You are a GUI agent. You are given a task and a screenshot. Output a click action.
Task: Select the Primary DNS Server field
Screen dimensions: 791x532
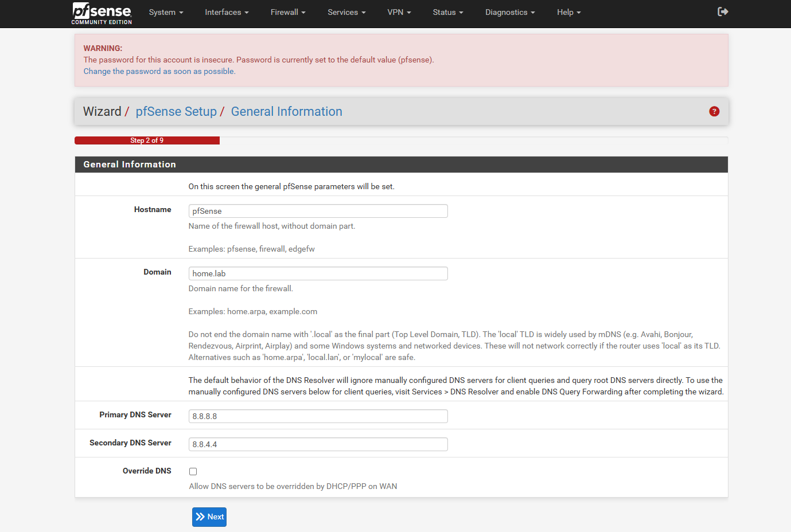tap(318, 416)
